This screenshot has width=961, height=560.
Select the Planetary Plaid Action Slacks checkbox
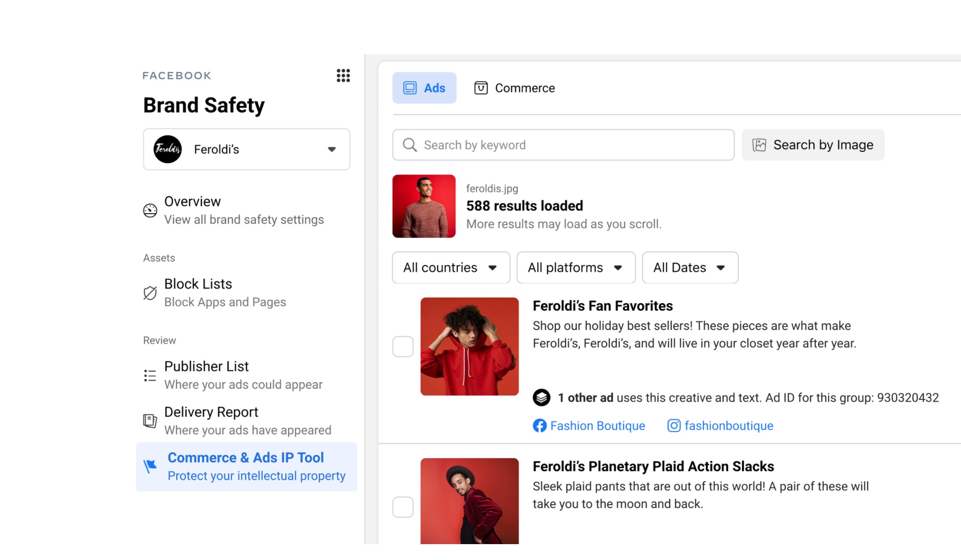click(x=403, y=507)
